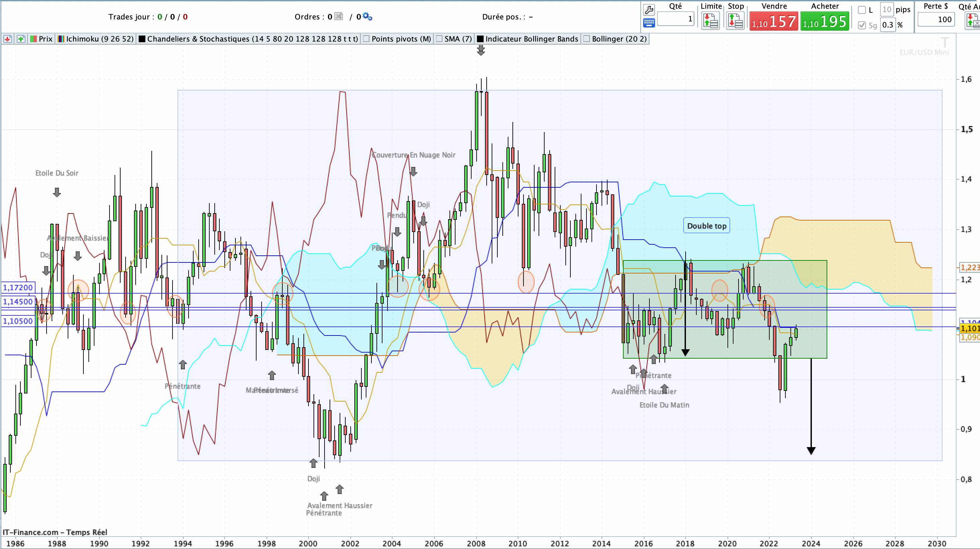Click the 1,17200 horizontal line price label

click(18, 288)
